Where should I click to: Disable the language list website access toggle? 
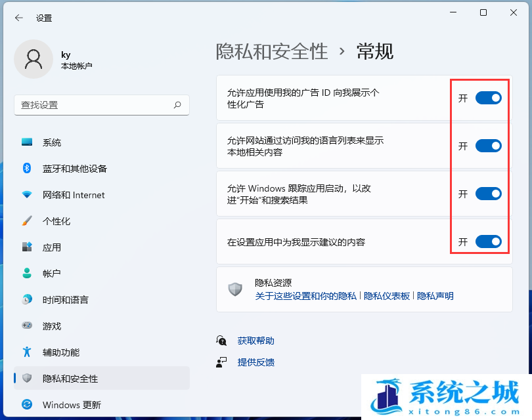point(488,146)
